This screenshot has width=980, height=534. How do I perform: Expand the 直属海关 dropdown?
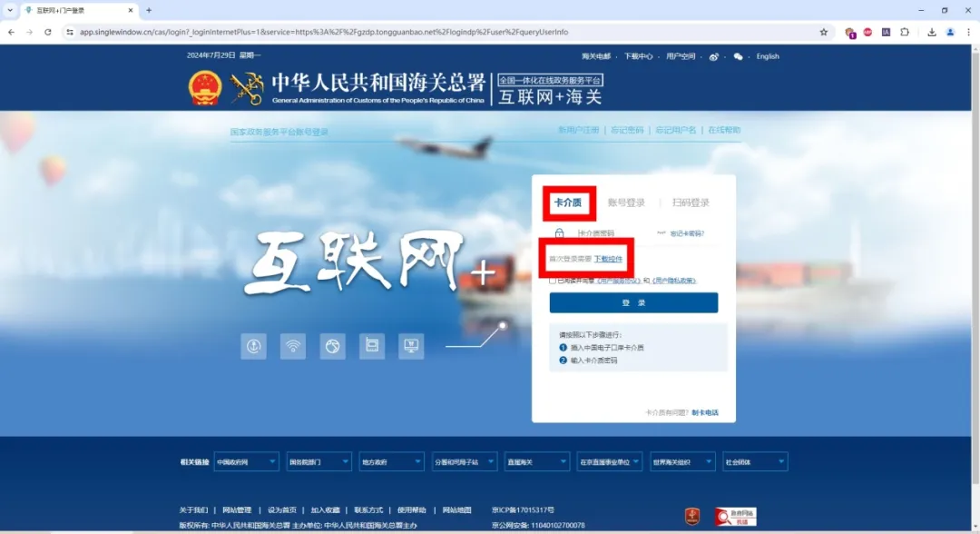click(x=537, y=461)
